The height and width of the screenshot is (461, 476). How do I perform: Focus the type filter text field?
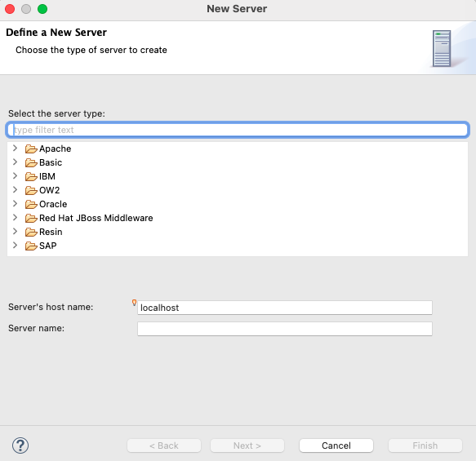pyautogui.click(x=238, y=130)
